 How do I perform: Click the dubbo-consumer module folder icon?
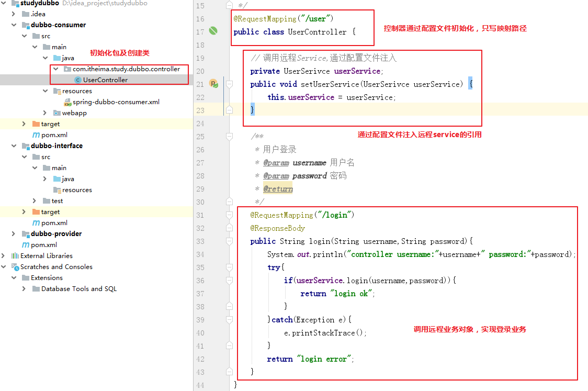(x=26, y=25)
